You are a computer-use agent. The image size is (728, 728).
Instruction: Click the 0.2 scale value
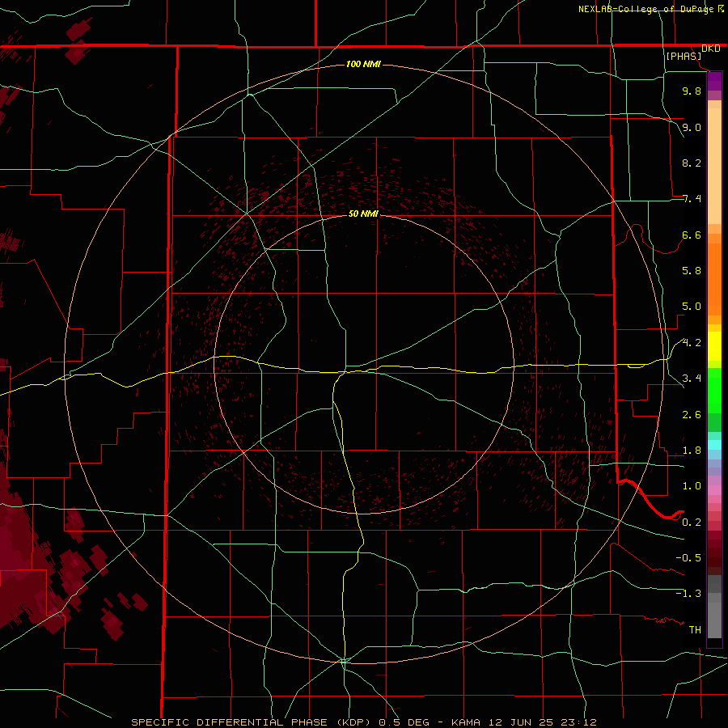pos(692,523)
